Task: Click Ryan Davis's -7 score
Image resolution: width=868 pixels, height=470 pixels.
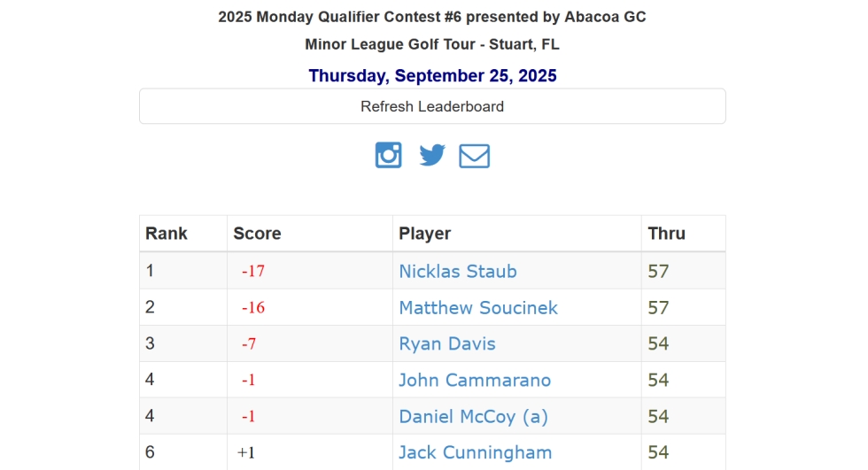Action: pyautogui.click(x=249, y=344)
